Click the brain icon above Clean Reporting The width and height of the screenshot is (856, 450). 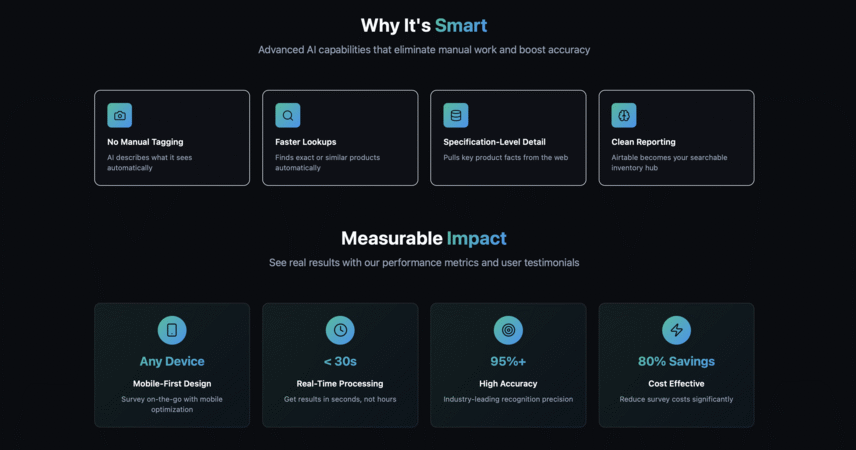(624, 115)
